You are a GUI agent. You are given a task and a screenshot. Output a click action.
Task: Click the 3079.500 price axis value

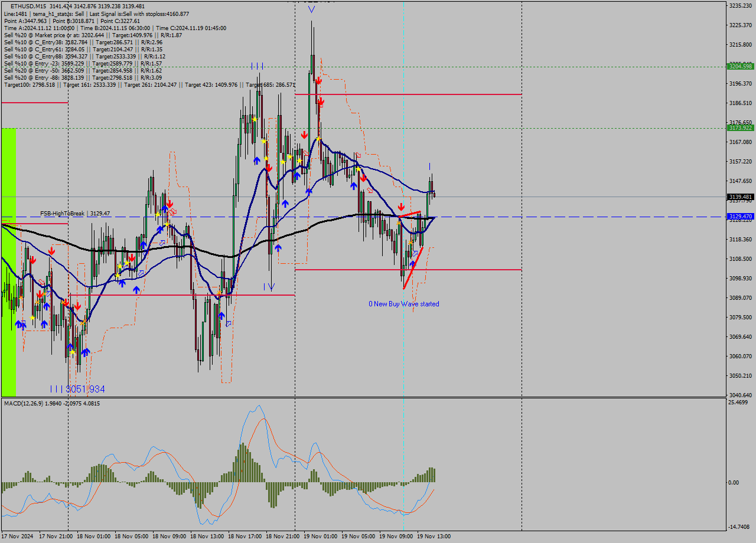(x=741, y=317)
